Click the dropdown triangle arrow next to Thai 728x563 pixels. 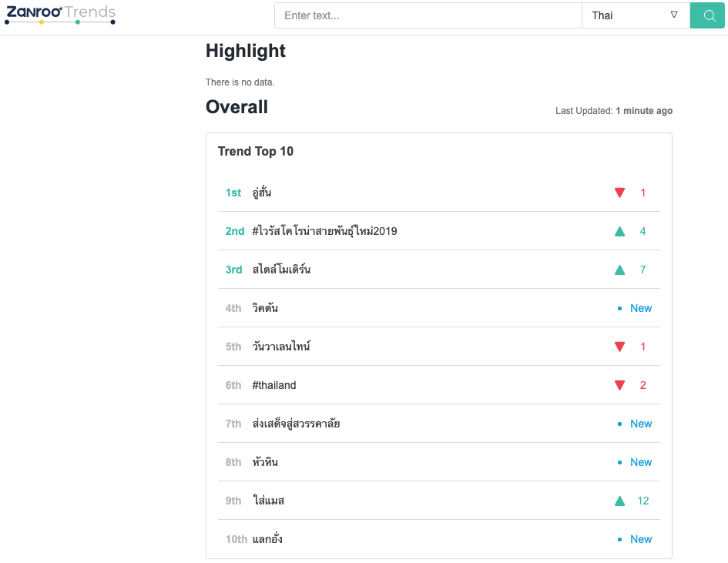point(674,15)
